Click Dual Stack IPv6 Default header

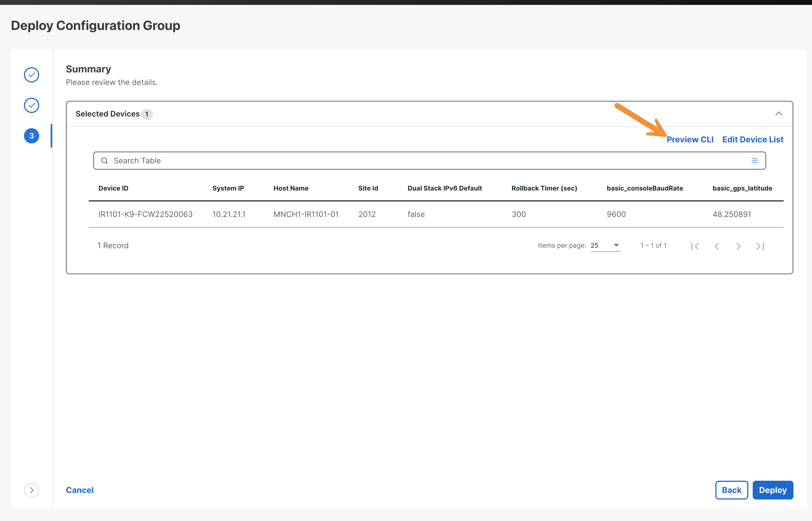click(x=444, y=188)
